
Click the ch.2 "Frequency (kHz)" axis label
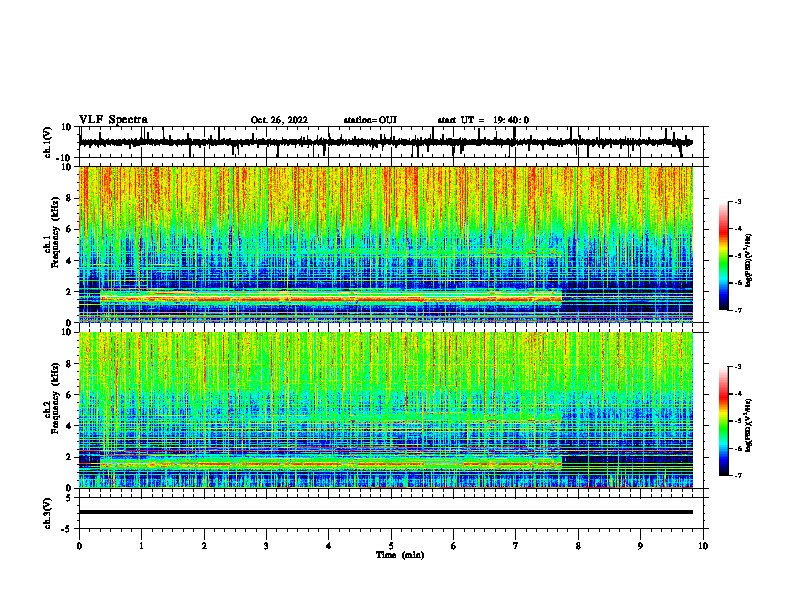pyautogui.click(x=56, y=398)
